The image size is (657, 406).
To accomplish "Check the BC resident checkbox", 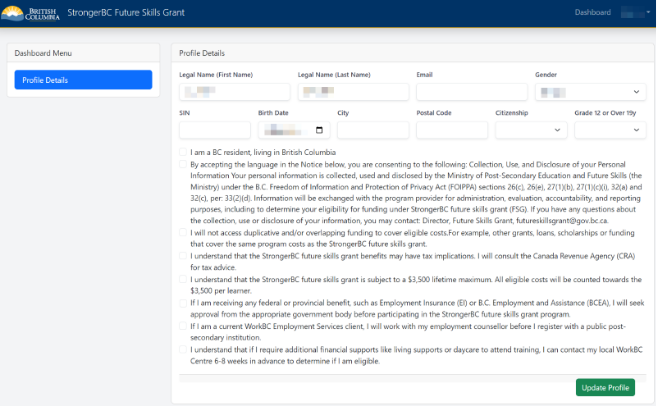I will pyautogui.click(x=183, y=152).
